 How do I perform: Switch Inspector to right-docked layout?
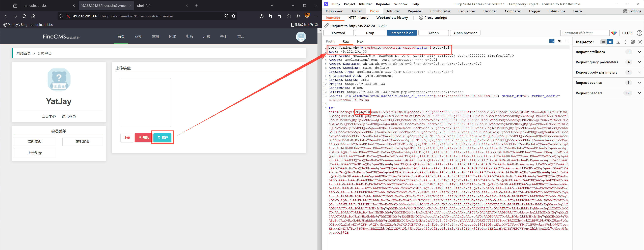tap(610, 42)
